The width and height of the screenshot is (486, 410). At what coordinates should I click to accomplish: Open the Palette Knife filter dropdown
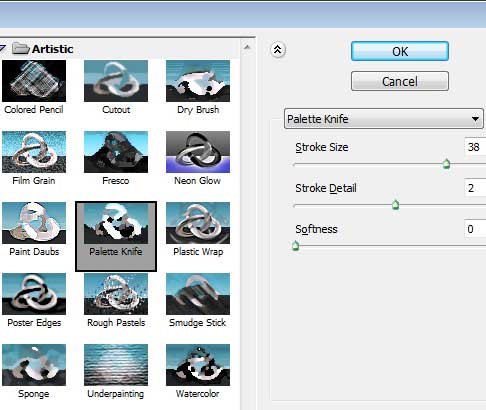(x=384, y=119)
